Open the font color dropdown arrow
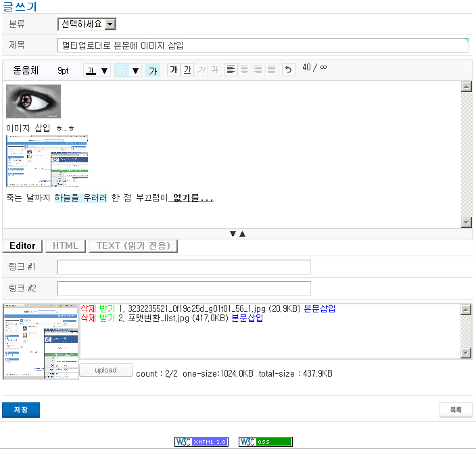Image resolution: width=476 pixels, height=449 pixels. (105, 71)
